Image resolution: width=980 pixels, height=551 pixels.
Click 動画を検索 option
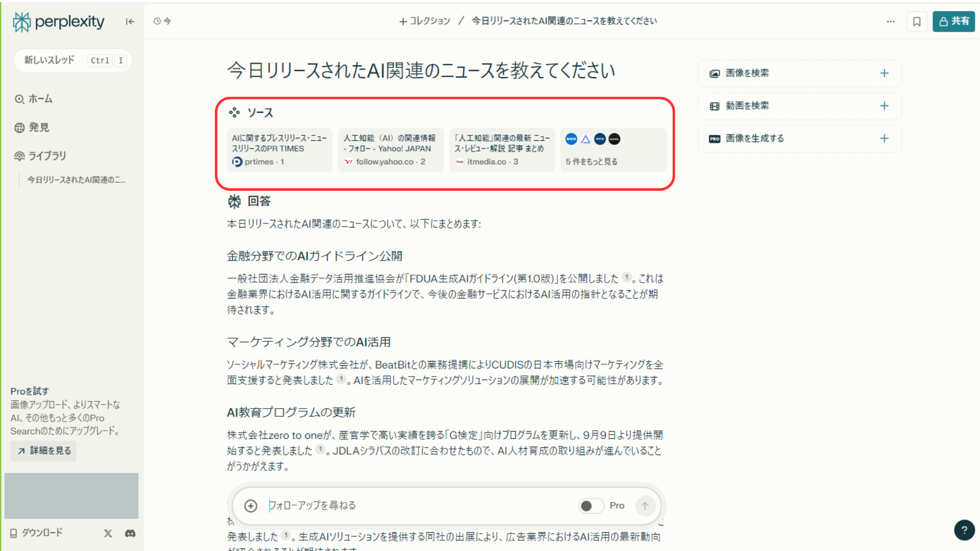coord(800,106)
